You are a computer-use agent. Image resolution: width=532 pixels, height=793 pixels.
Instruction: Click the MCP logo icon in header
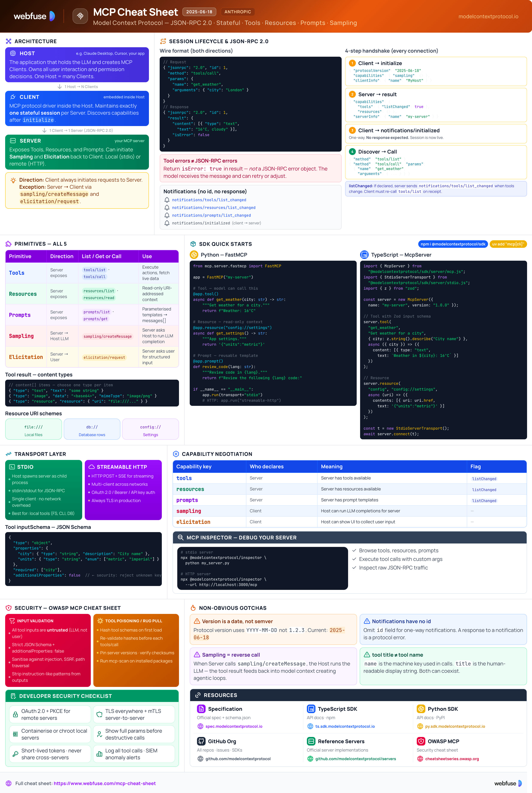[x=80, y=16]
